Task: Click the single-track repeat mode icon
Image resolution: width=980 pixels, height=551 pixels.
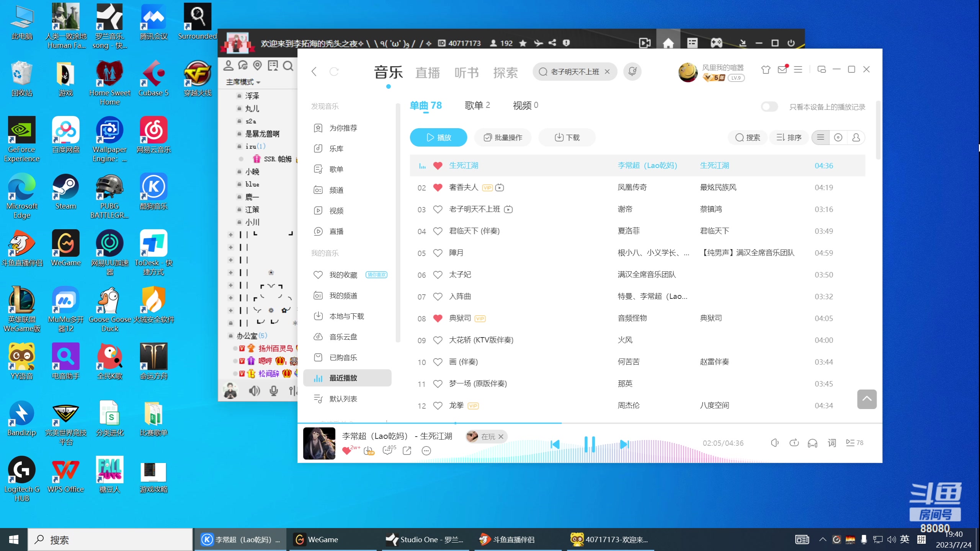Action: [794, 443]
